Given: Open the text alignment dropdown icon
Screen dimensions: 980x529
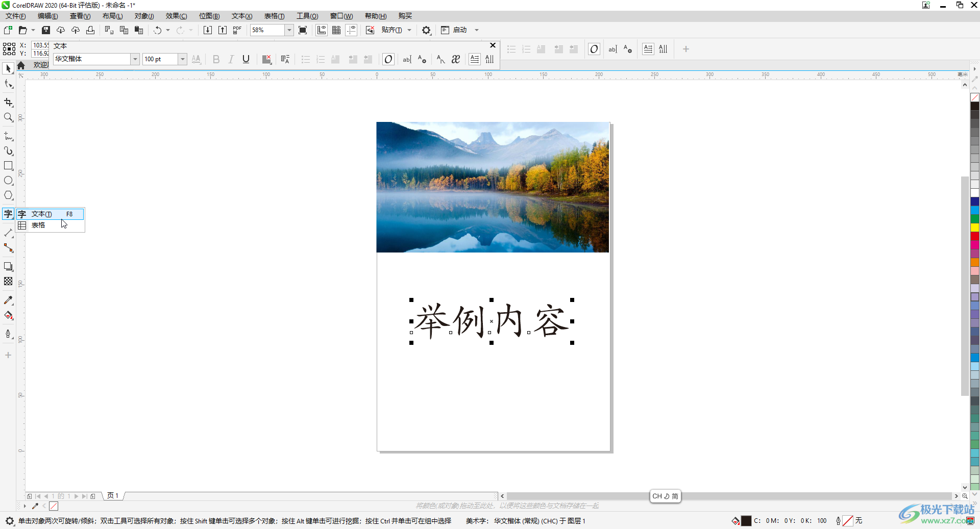Looking at the screenshot, I should click(266, 59).
